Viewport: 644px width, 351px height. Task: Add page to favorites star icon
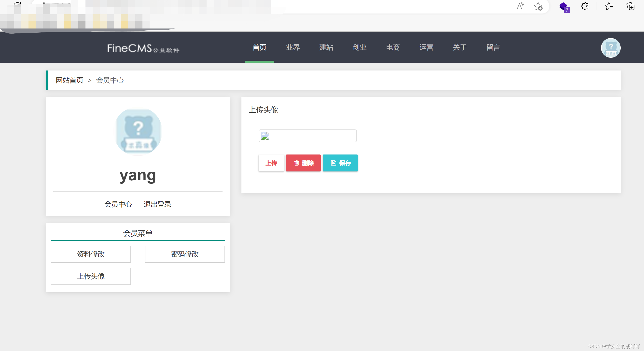[538, 6]
